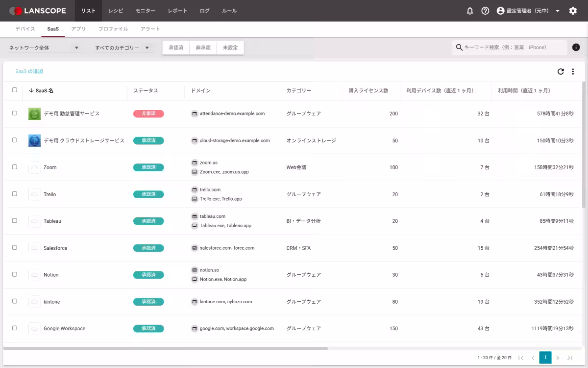Click page number 1 button
Image resolution: width=588 pixels, height=368 pixels.
pos(545,358)
